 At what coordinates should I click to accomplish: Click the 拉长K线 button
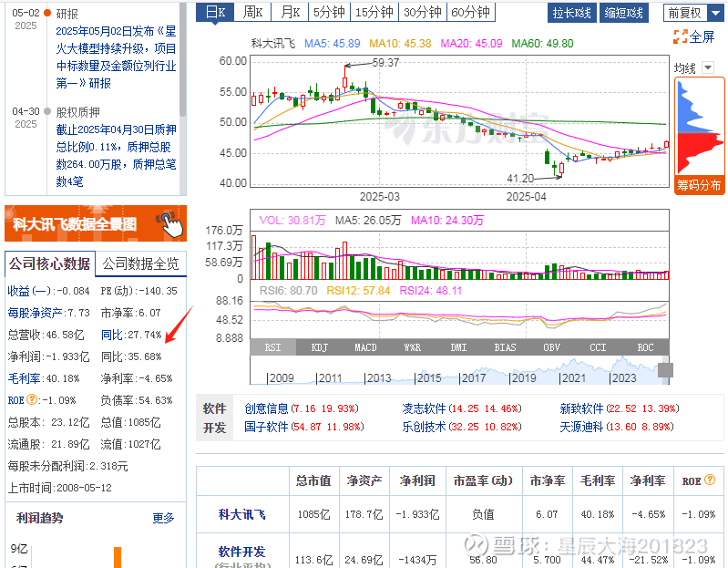point(572,13)
